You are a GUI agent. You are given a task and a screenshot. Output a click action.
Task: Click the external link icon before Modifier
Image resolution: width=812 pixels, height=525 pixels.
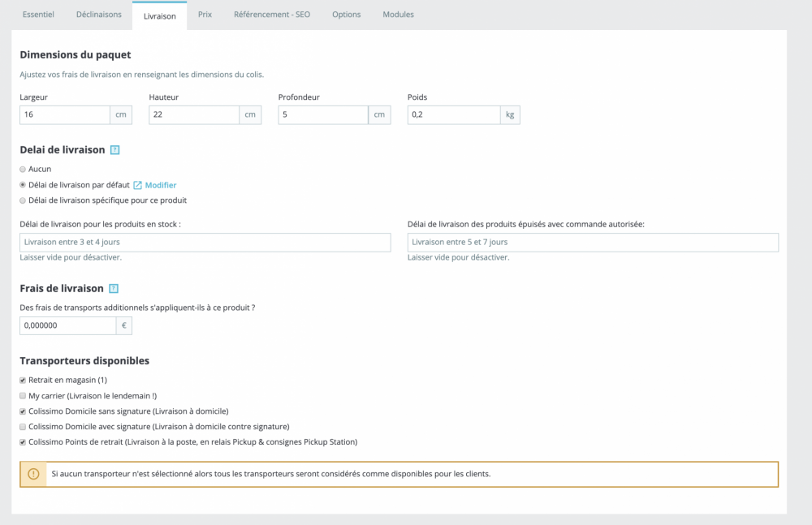click(x=138, y=185)
